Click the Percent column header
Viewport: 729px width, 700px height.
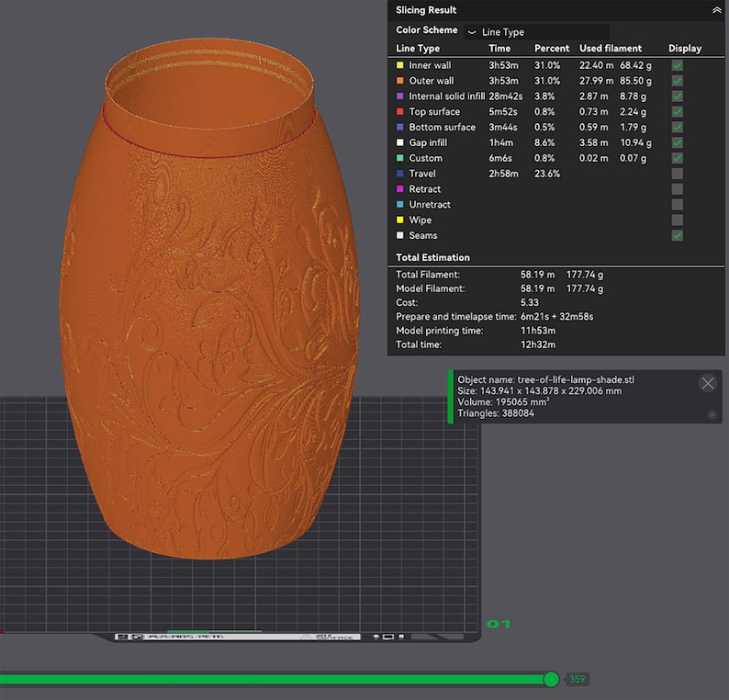click(552, 49)
